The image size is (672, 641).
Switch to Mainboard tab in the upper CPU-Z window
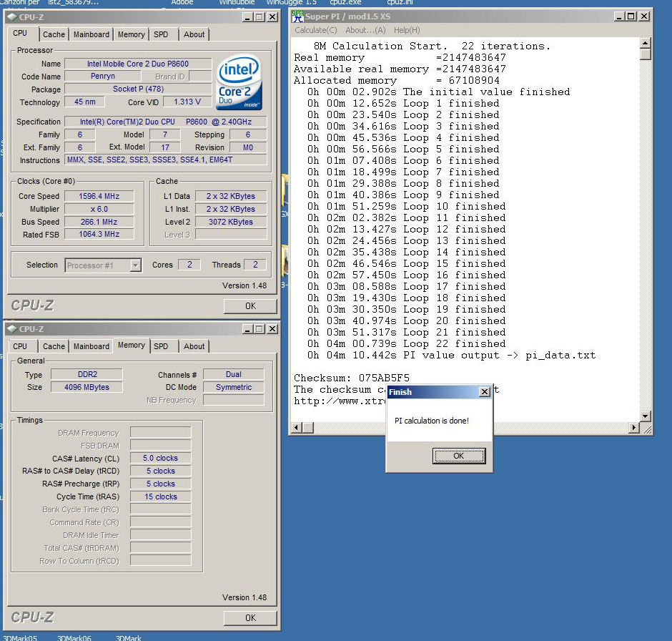(92, 34)
